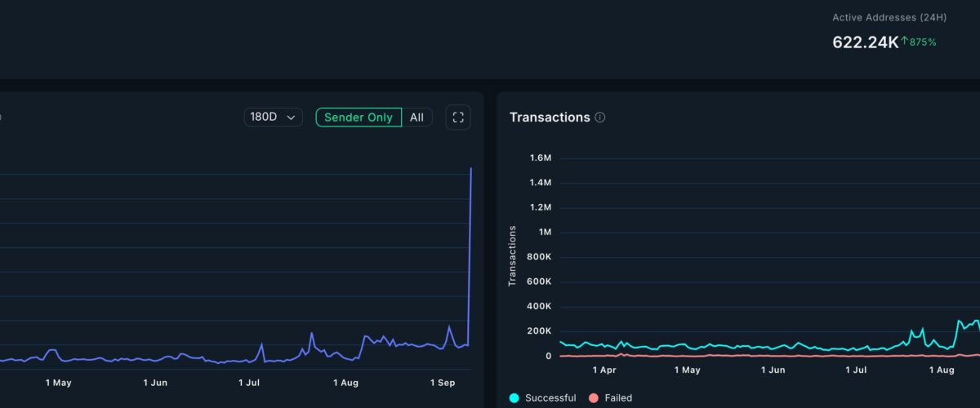This screenshot has height=408, width=980.
Task: Click the spike peak on address chart
Action: [471, 169]
